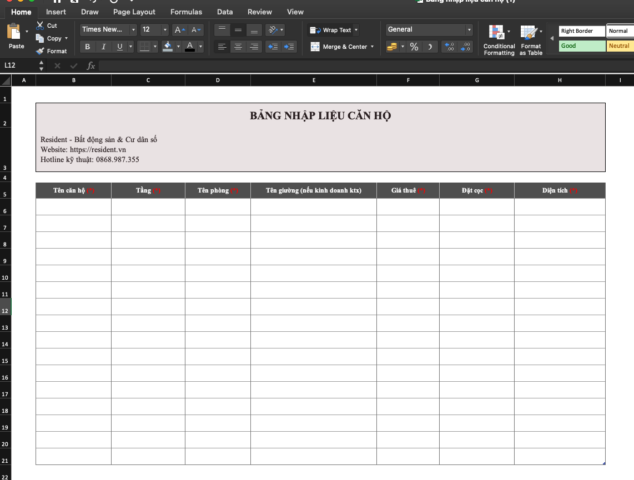The image size is (634, 480).
Task: Click the Conditional Formatting icon
Action: click(x=498, y=34)
